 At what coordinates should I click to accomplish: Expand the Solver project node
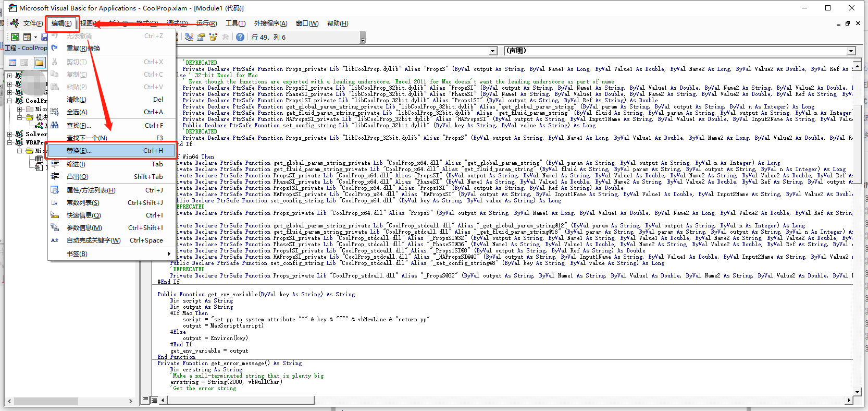click(9, 134)
